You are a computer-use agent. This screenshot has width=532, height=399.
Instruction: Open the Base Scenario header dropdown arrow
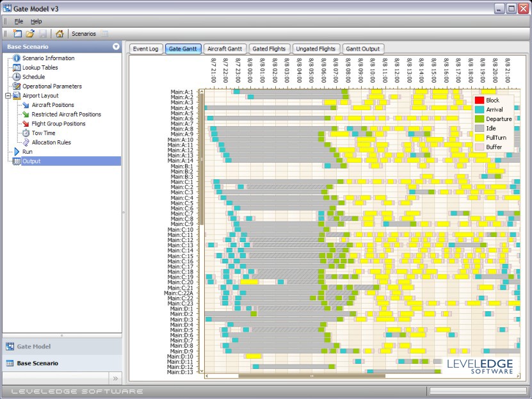tap(116, 47)
